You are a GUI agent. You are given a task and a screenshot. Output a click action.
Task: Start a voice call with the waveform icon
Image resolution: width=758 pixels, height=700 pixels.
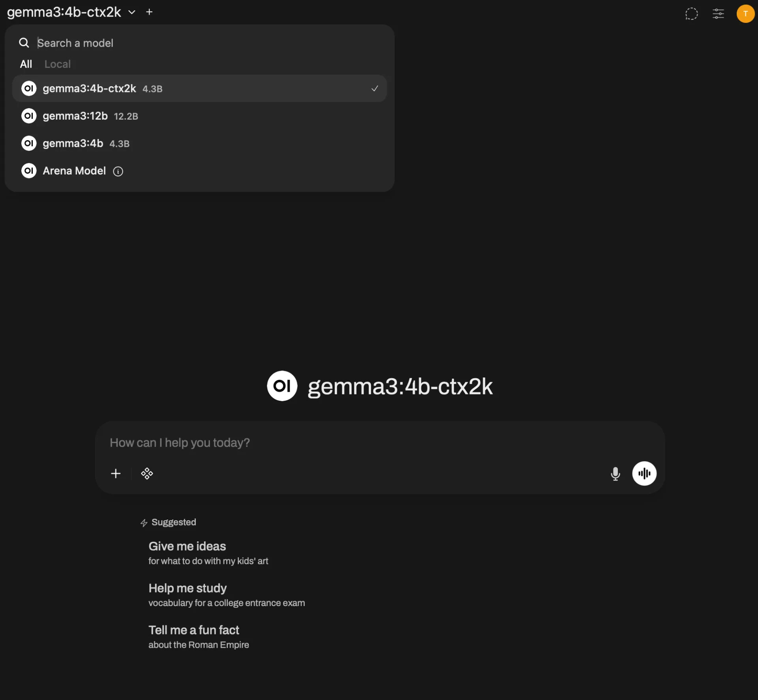tap(644, 473)
